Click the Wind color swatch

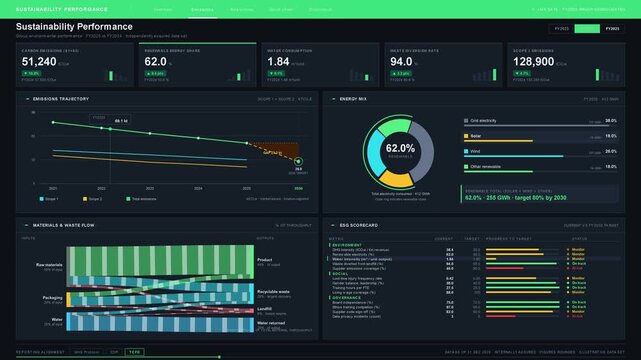466,151
